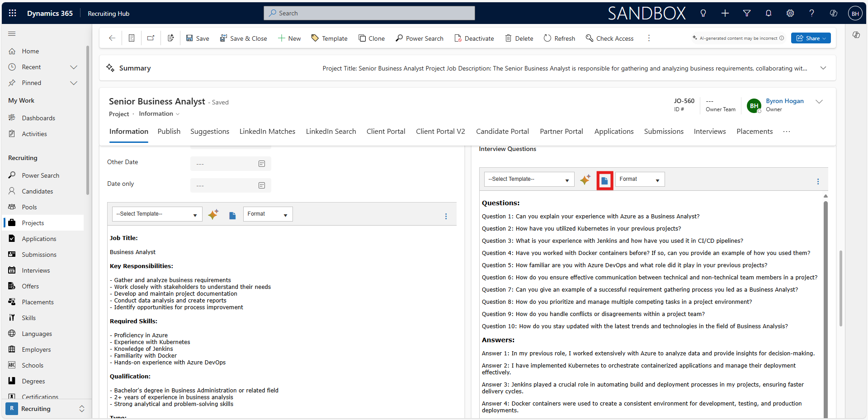Click the plus quick create icon

pyautogui.click(x=725, y=13)
